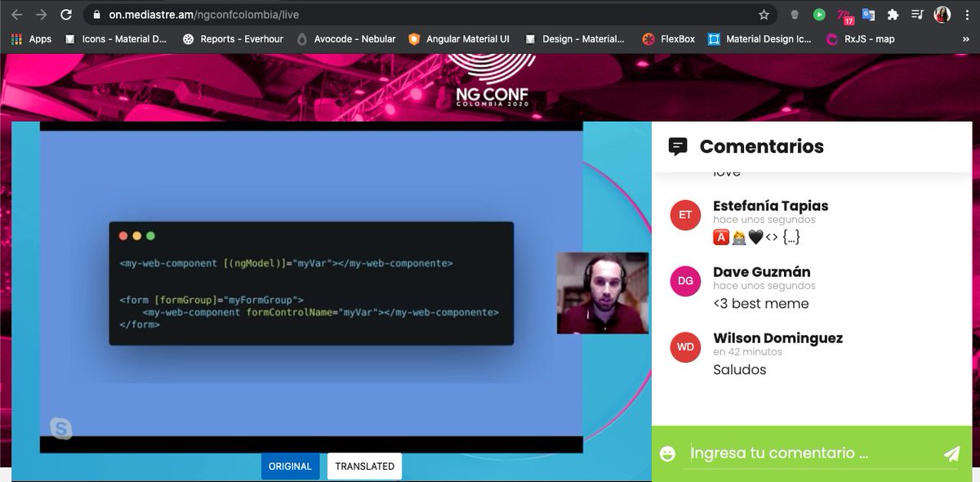980x482 pixels.
Task: View site info via the lock icon
Action: 96,15
